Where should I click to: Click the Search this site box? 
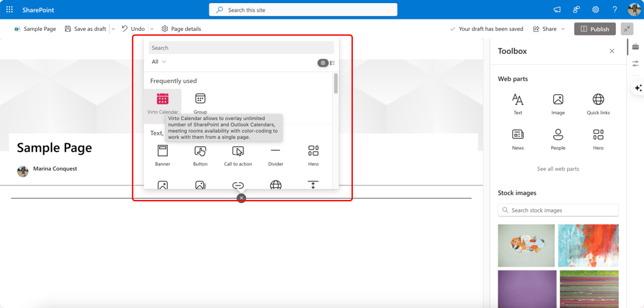(x=303, y=10)
